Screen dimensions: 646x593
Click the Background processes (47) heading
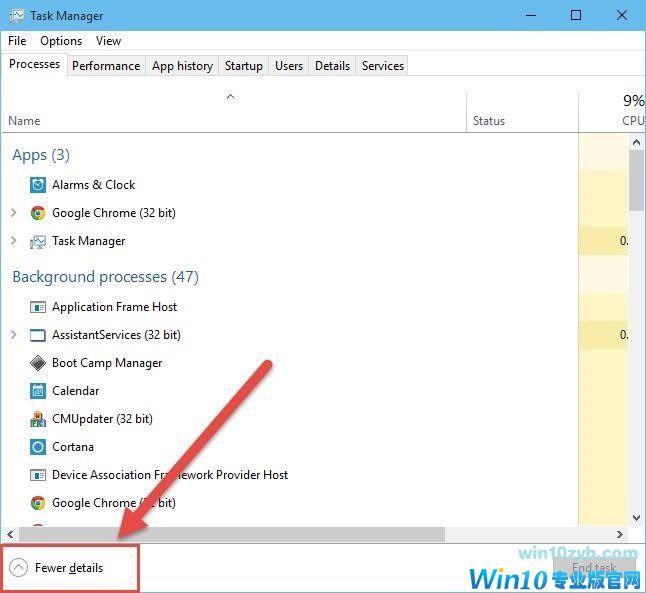tap(105, 277)
